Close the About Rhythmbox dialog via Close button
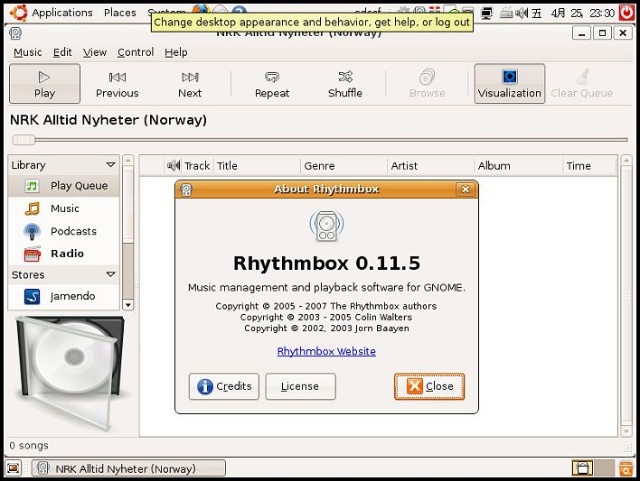This screenshot has width=640, height=481. [x=429, y=386]
